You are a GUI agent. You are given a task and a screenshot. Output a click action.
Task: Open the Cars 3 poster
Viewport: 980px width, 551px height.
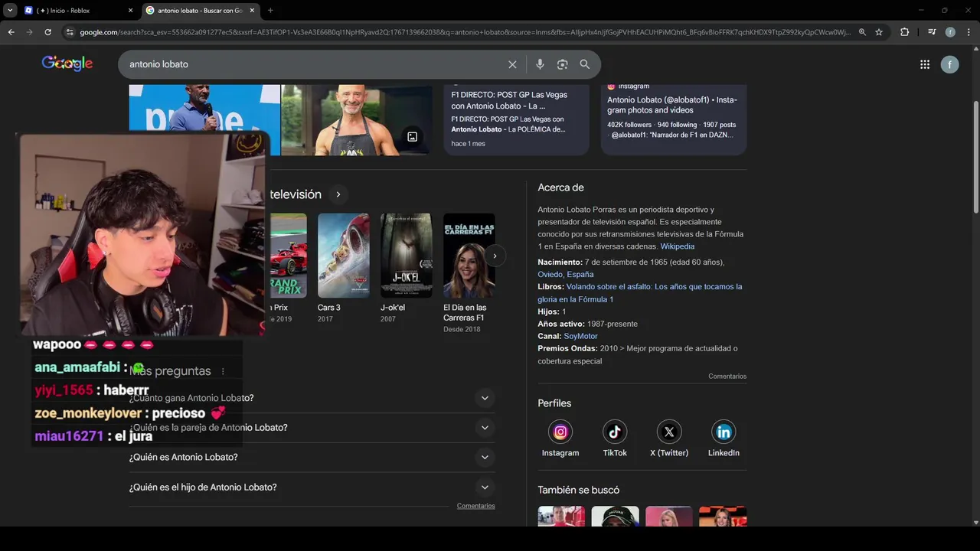[344, 256]
